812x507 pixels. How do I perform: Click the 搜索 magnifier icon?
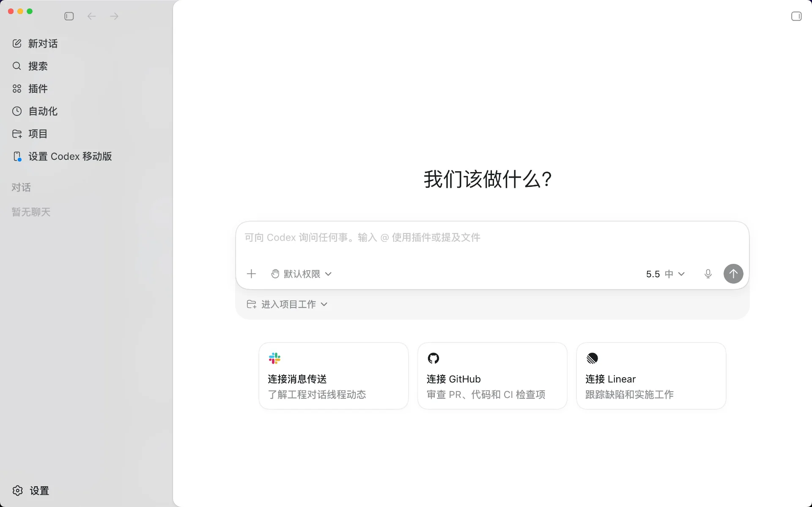pos(17,66)
